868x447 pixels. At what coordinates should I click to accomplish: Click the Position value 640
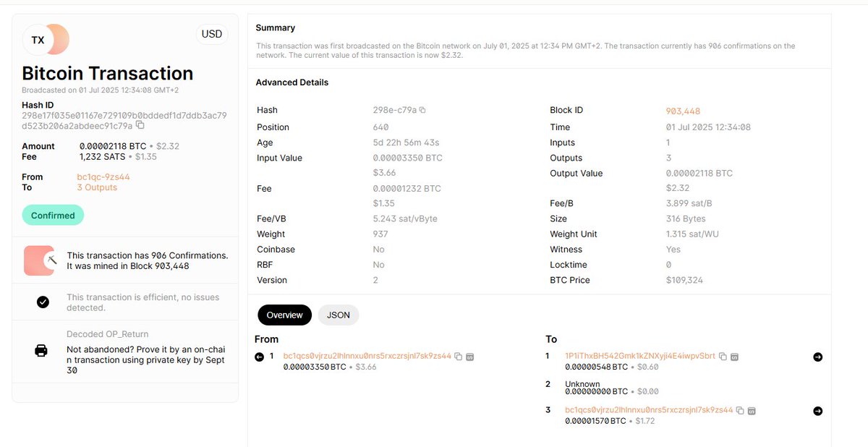(380, 127)
